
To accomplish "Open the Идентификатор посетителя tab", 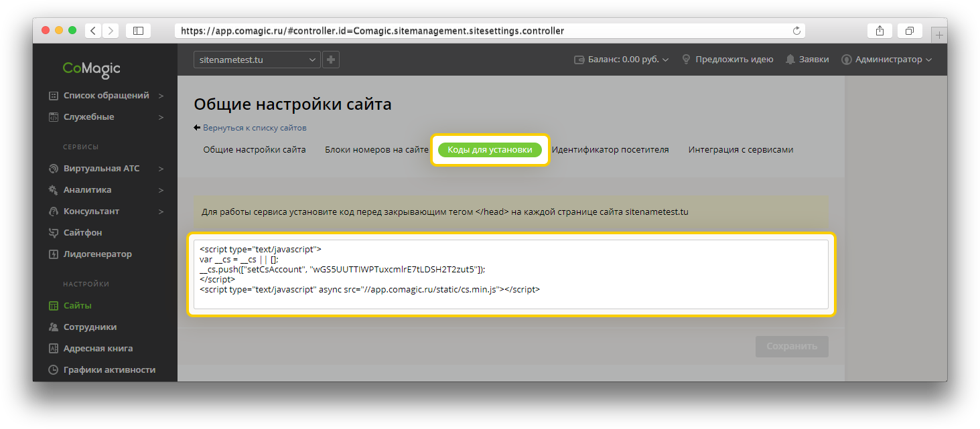I will click(610, 150).
